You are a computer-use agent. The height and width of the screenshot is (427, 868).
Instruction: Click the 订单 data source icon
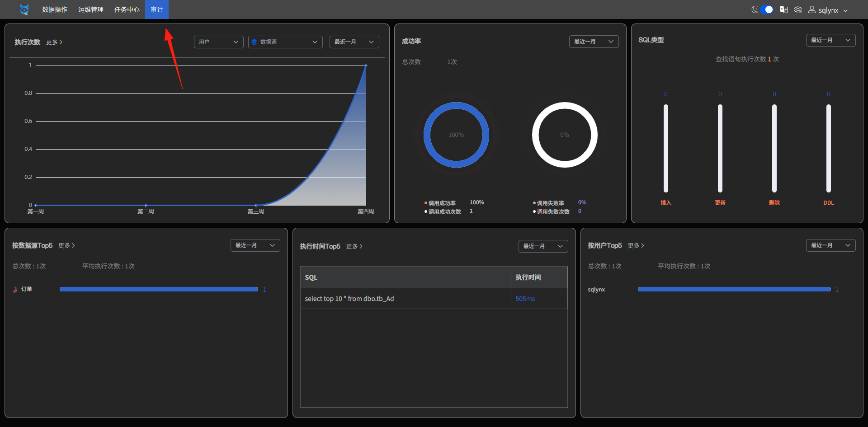(x=15, y=290)
